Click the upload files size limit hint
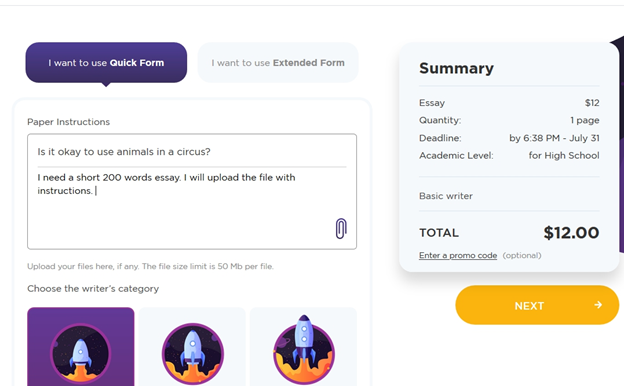Viewport: 624px width, 386px height. pos(150,266)
